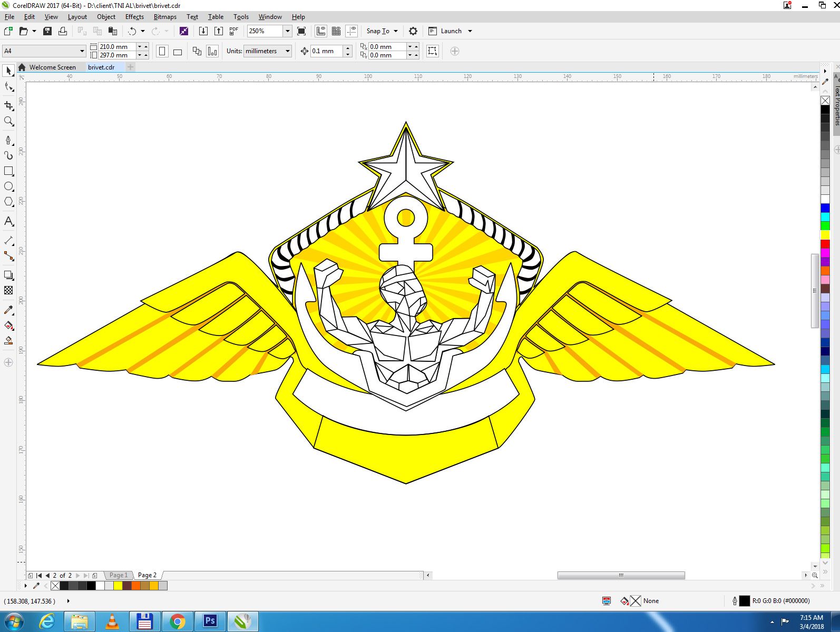The height and width of the screenshot is (632, 840).
Task: Open the Open-file dropdown arrow
Action: click(x=34, y=31)
